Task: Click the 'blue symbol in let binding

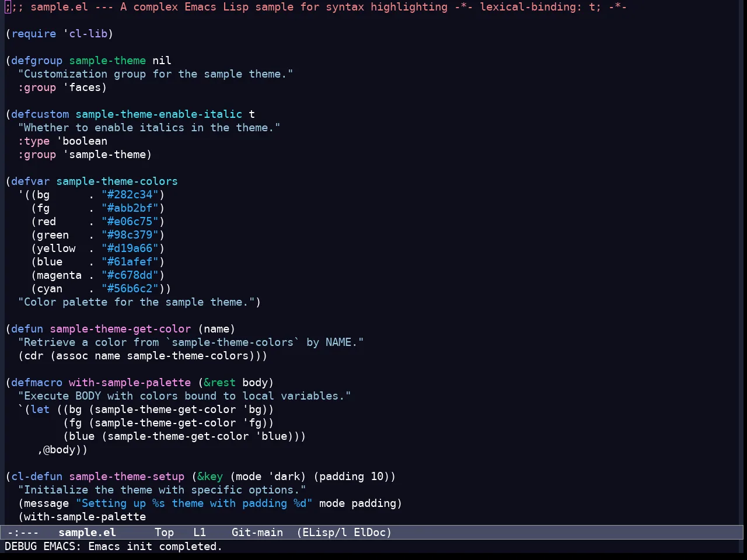Action: (x=271, y=436)
